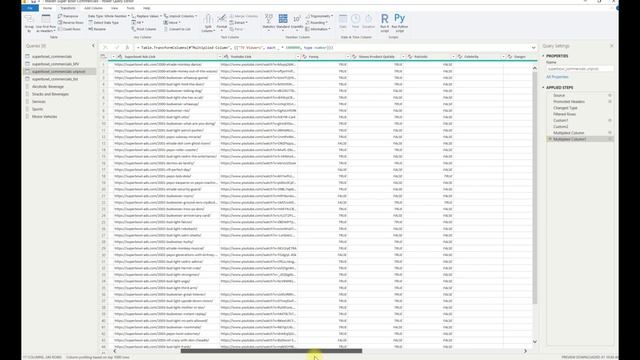Click the Pivot Column button
Screen dimensions: 640x360
(144, 29)
